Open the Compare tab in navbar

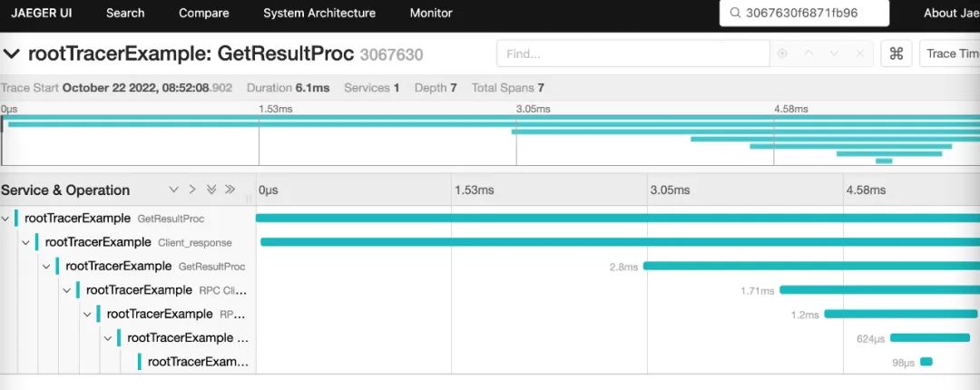[x=204, y=13]
